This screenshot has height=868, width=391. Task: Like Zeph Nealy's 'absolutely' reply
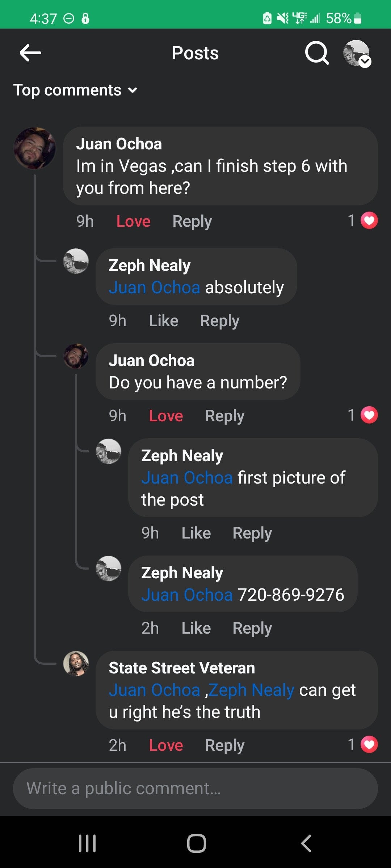(x=164, y=321)
